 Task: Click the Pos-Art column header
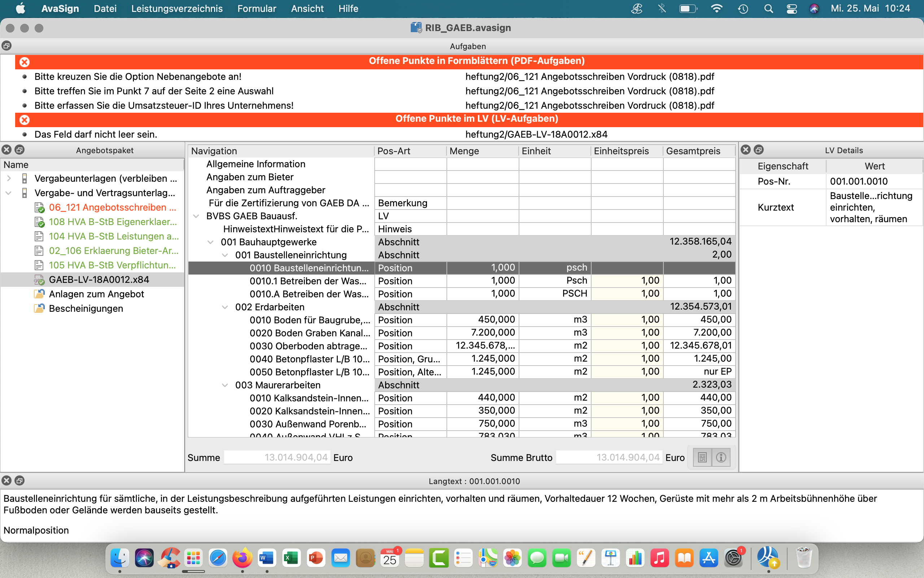tap(410, 151)
